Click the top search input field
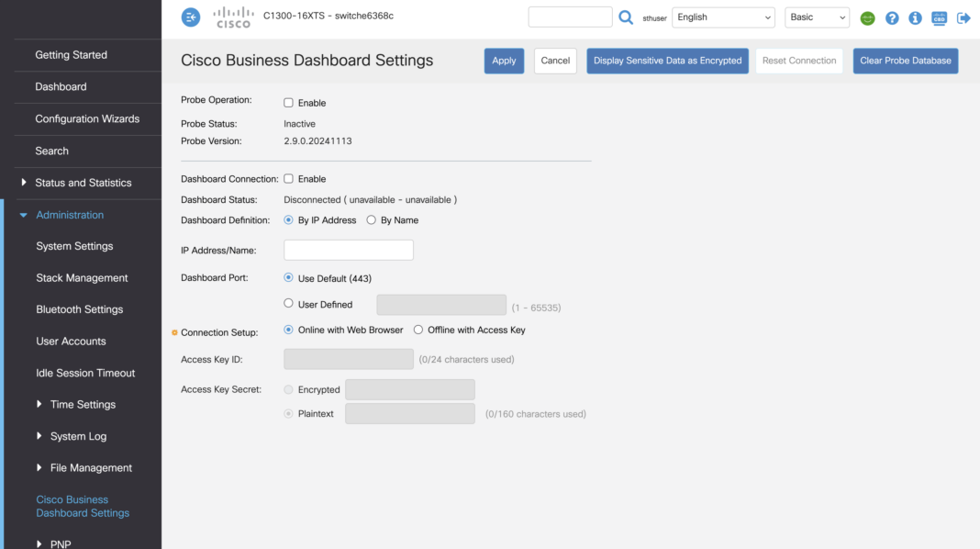Screen dimensions: 980x549 coord(570,17)
